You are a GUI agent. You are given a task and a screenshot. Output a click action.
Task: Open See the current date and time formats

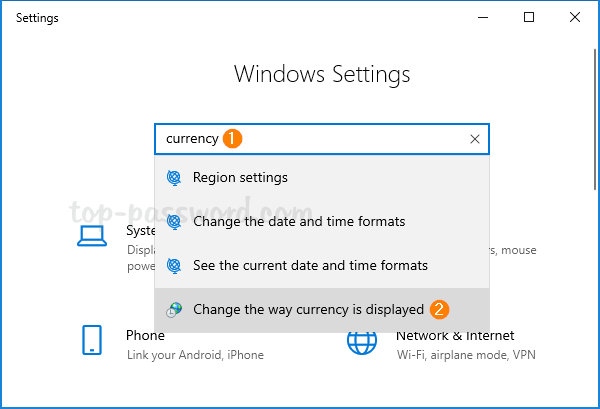[x=310, y=266]
